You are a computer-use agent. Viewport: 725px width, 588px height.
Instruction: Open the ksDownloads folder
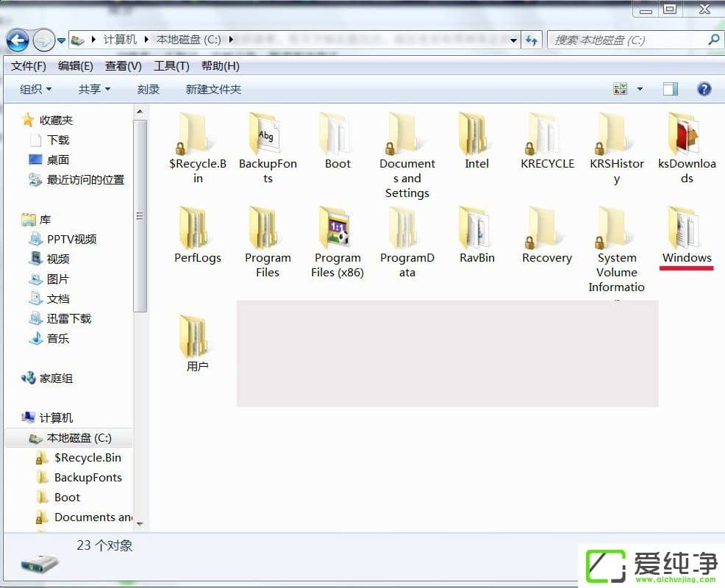pos(686,135)
